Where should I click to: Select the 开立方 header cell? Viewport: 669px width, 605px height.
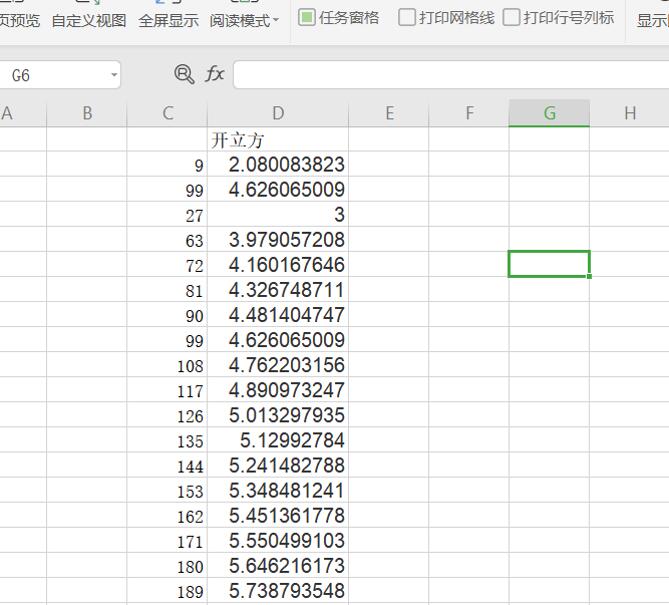278,140
